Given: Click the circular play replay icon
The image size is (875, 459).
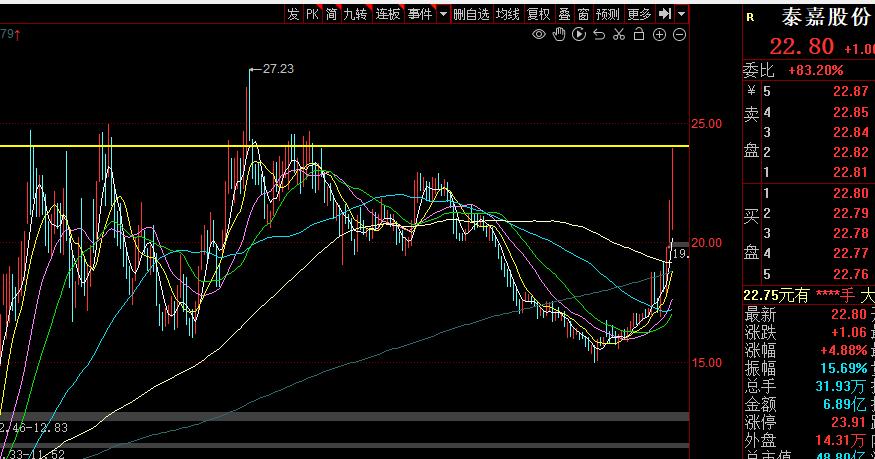Looking at the screenshot, I should click(579, 35).
